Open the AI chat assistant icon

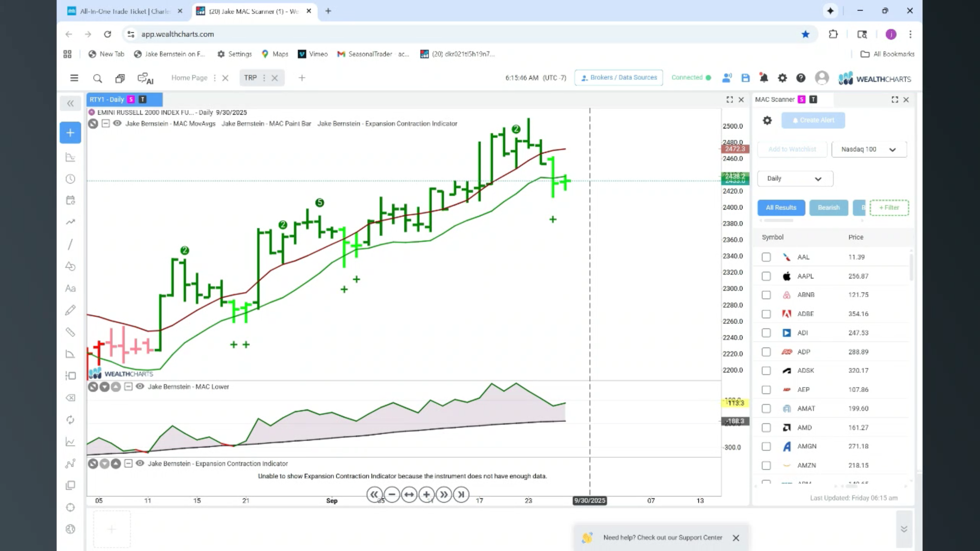[x=145, y=79]
